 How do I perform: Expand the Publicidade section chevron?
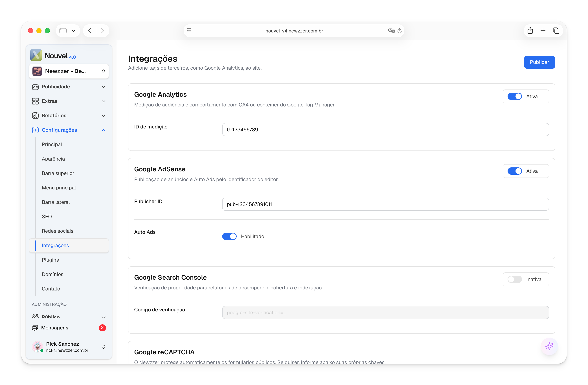[x=104, y=87]
